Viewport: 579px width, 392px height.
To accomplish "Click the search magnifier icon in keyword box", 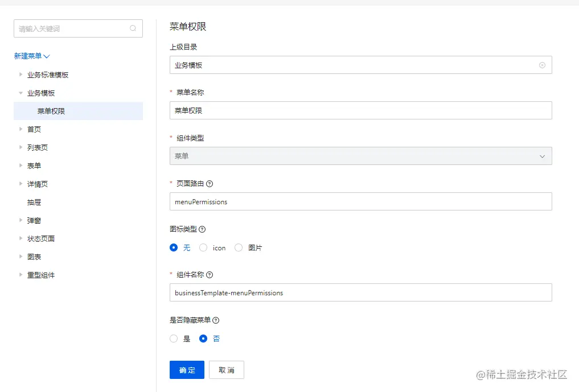I will tap(133, 28).
